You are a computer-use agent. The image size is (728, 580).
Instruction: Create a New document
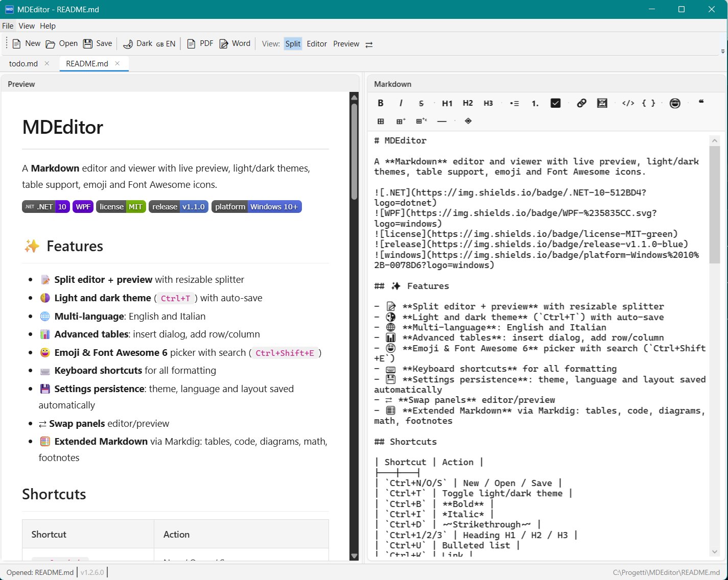coord(26,44)
